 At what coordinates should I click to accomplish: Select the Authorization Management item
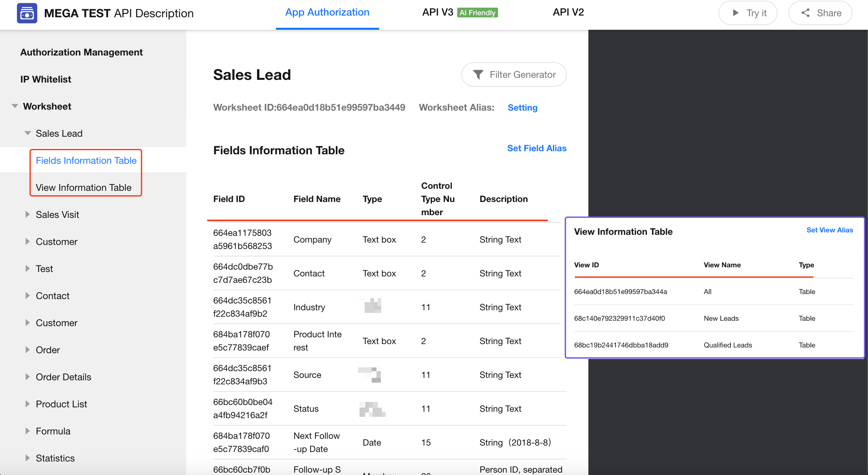pyautogui.click(x=81, y=52)
